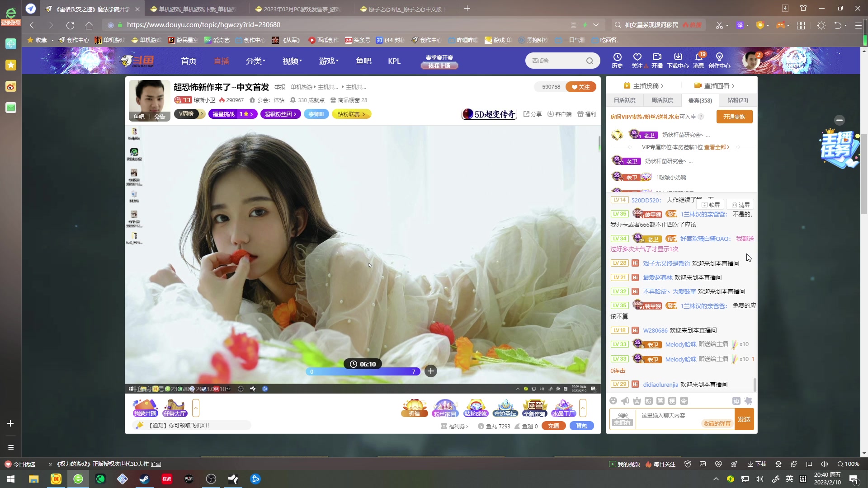The height and width of the screenshot is (488, 868).
Task: Click the 消息 messages icon with the 19 badge
Action: point(698,61)
